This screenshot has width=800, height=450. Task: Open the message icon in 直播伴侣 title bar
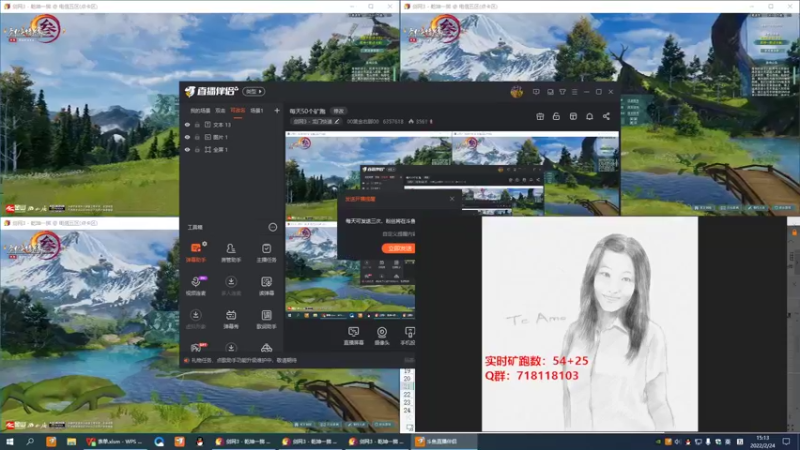click(536, 92)
